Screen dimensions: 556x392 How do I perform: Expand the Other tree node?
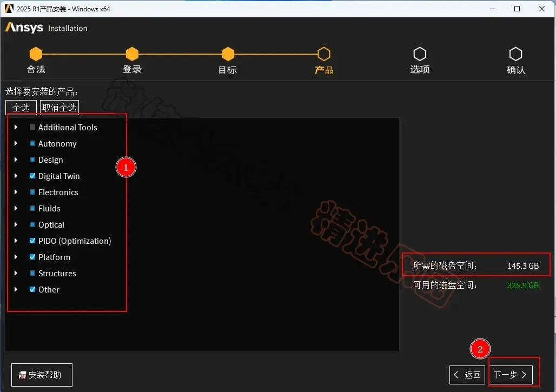(16, 289)
